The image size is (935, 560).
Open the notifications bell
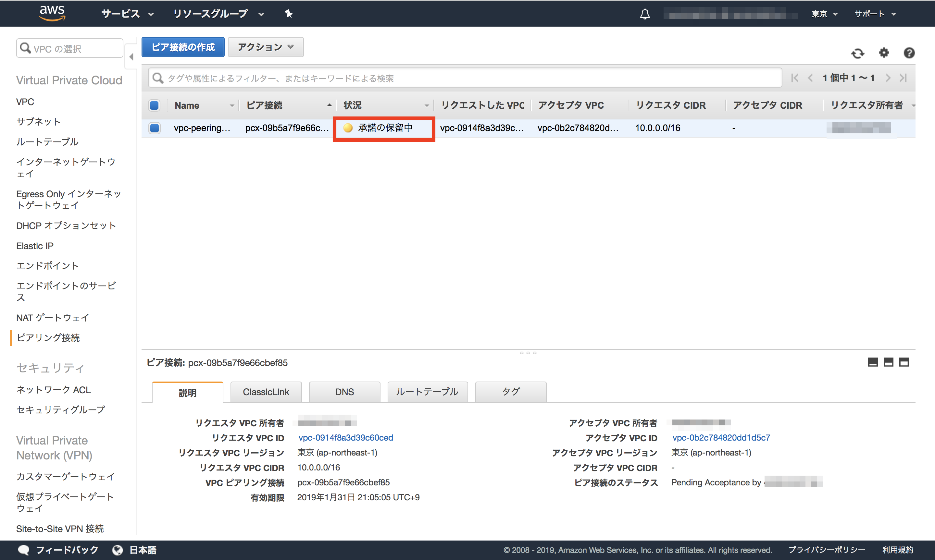645,14
